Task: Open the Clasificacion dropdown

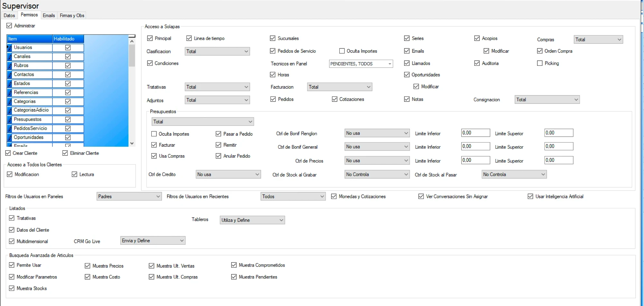Action: point(217,51)
